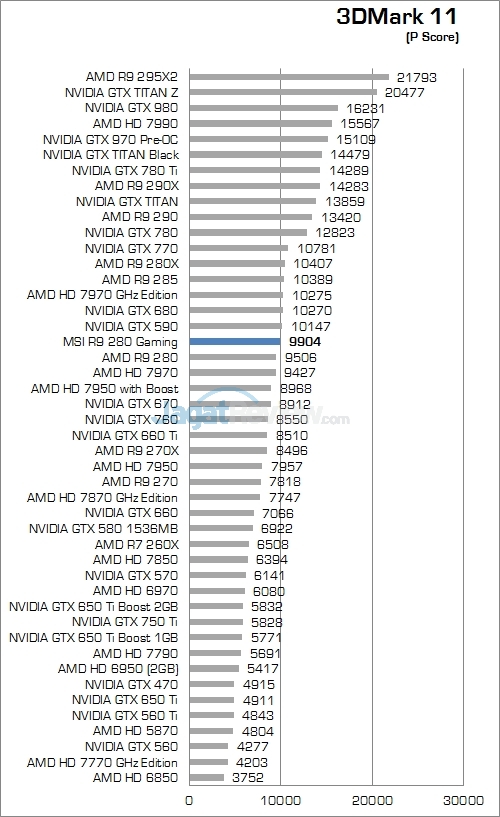Click the NVIDIA GTX 580 1536MB label
Screen dimensions: 500x817
pos(104,529)
